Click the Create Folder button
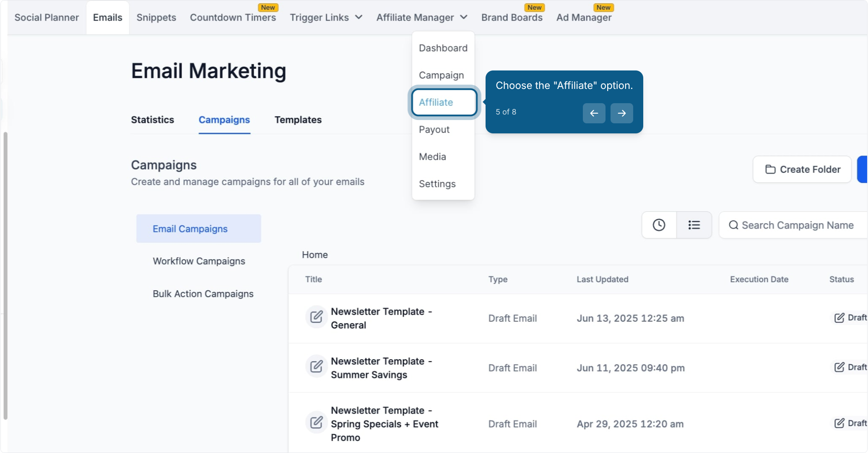The height and width of the screenshot is (453, 868). point(802,169)
